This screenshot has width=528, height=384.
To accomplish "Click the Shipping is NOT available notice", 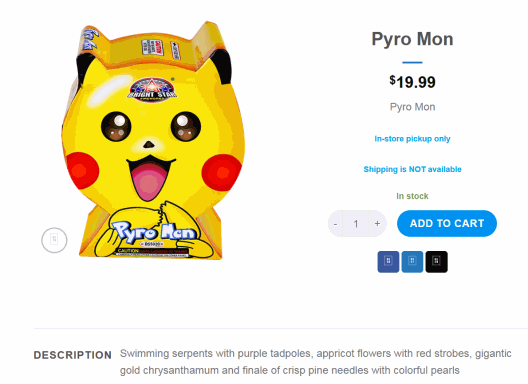I will coord(412,169).
